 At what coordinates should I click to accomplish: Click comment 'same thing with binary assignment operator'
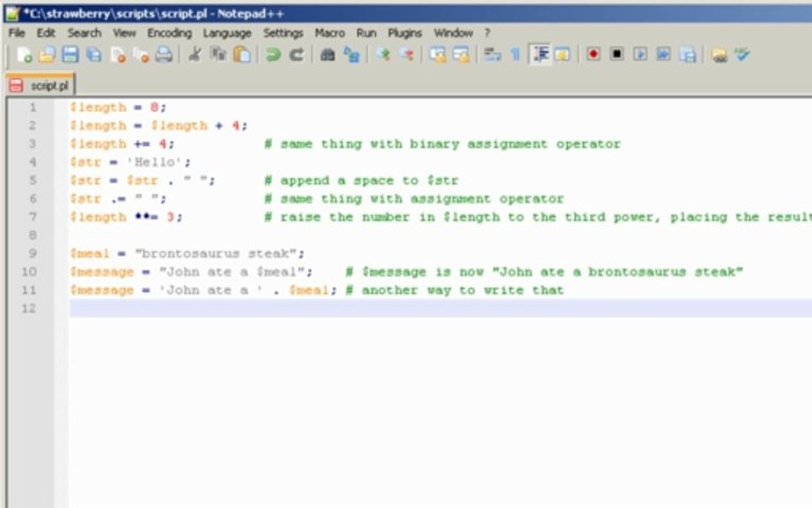(x=450, y=144)
